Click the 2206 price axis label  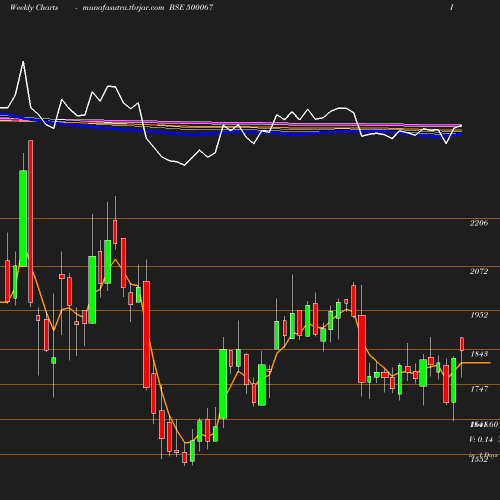(479, 223)
